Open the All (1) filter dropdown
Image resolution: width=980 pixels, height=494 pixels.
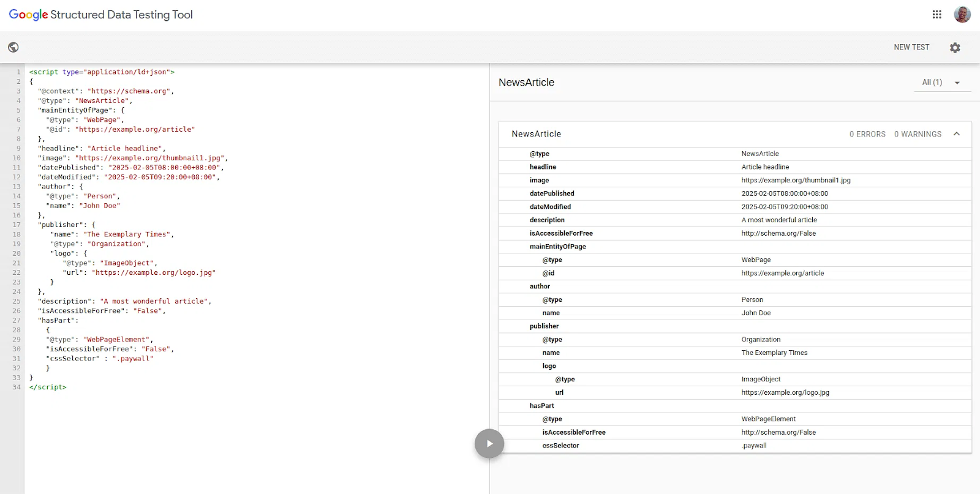click(942, 83)
